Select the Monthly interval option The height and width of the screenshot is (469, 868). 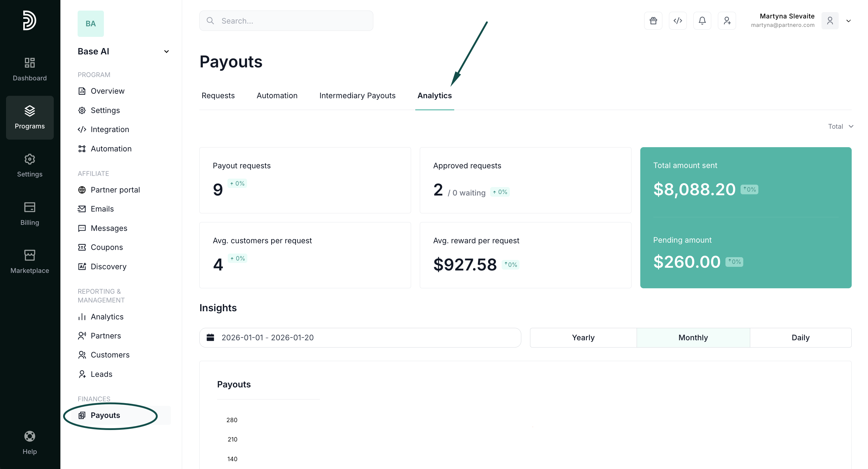693,338
